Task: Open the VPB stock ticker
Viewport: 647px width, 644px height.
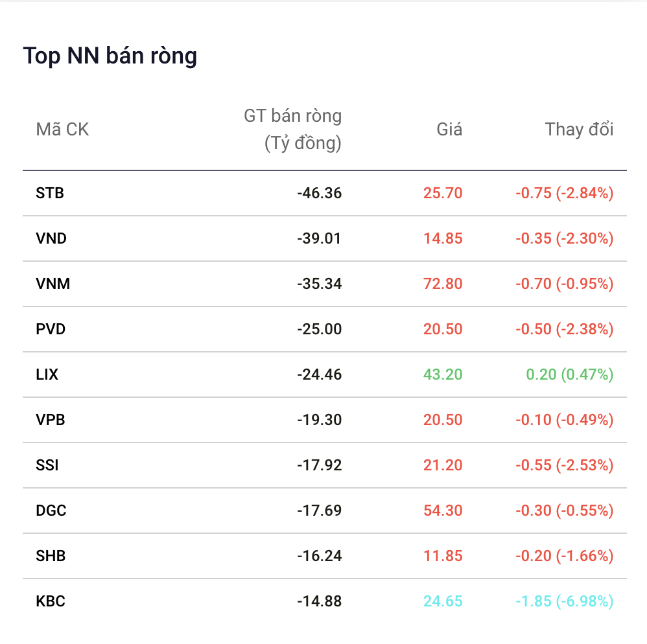Action: [51, 420]
